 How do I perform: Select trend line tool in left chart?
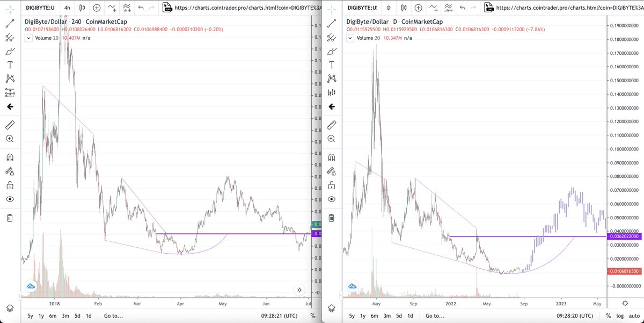[10, 24]
